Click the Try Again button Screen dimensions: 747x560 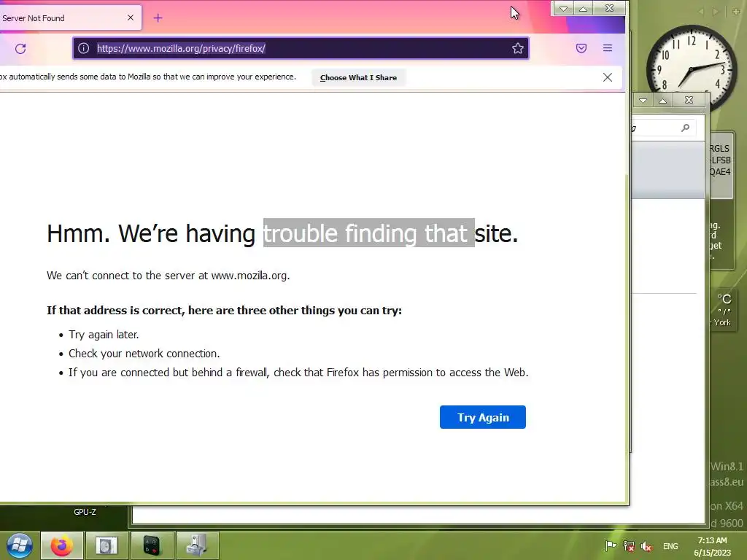click(483, 417)
